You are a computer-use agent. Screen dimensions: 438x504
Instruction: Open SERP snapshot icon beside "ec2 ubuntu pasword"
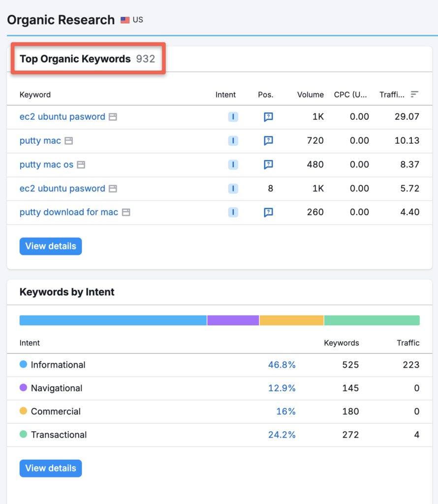(113, 117)
